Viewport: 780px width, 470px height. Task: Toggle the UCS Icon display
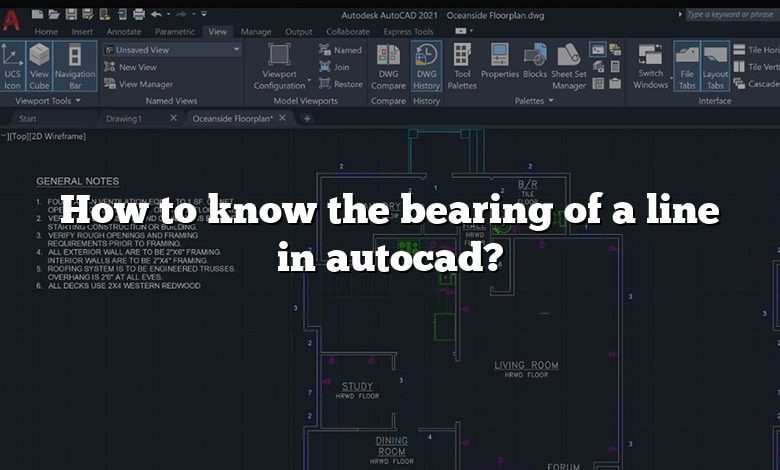pos(13,65)
